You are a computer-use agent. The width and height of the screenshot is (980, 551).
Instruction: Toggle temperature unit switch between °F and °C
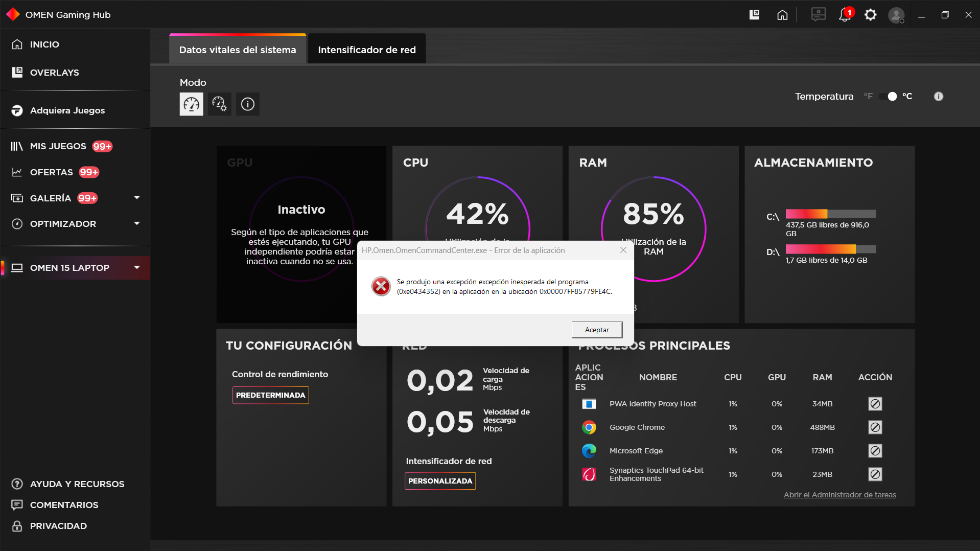[889, 97]
